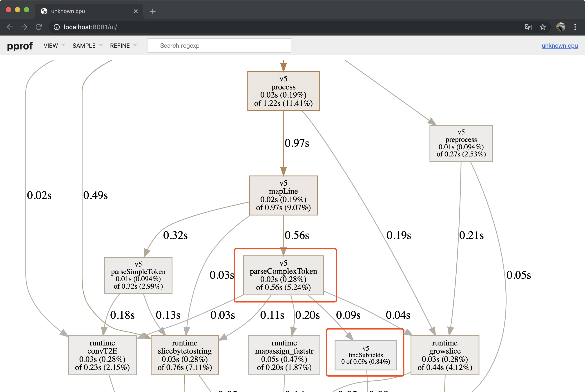
Task: Select the v5 process node
Action: pyautogui.click(x=283, y=91)
